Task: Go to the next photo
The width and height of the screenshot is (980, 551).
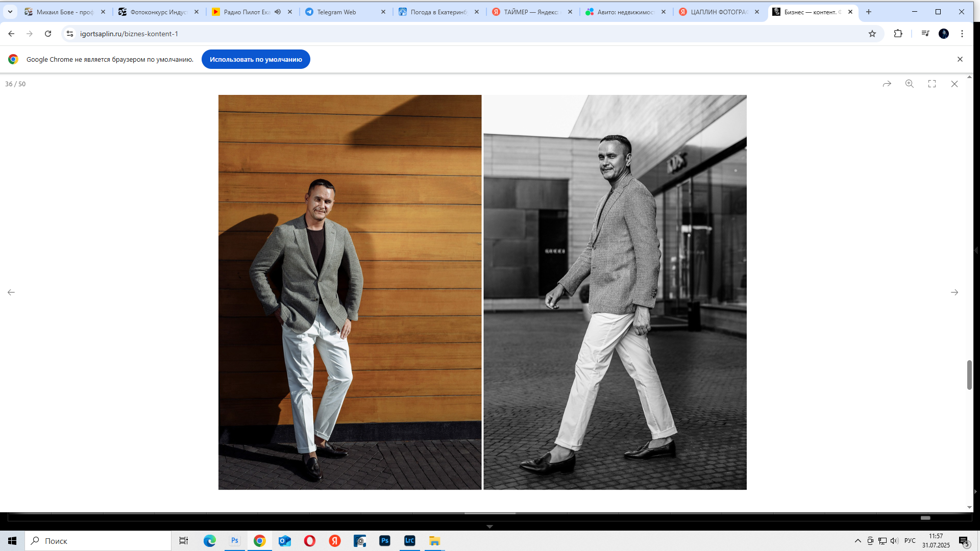Action: tap(954, 292)
